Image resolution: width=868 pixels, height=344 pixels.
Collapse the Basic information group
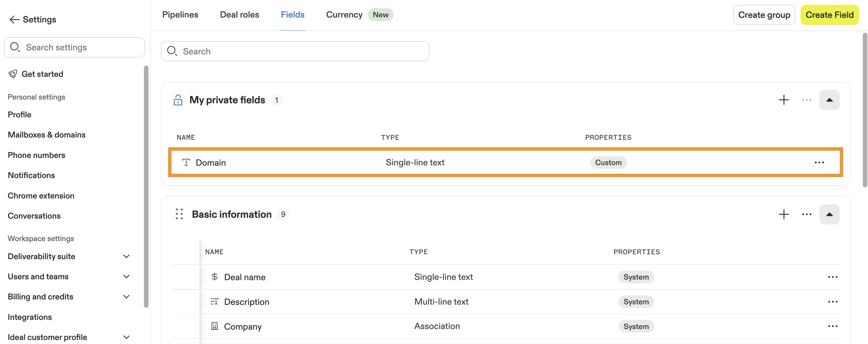(x=829, y=214)
